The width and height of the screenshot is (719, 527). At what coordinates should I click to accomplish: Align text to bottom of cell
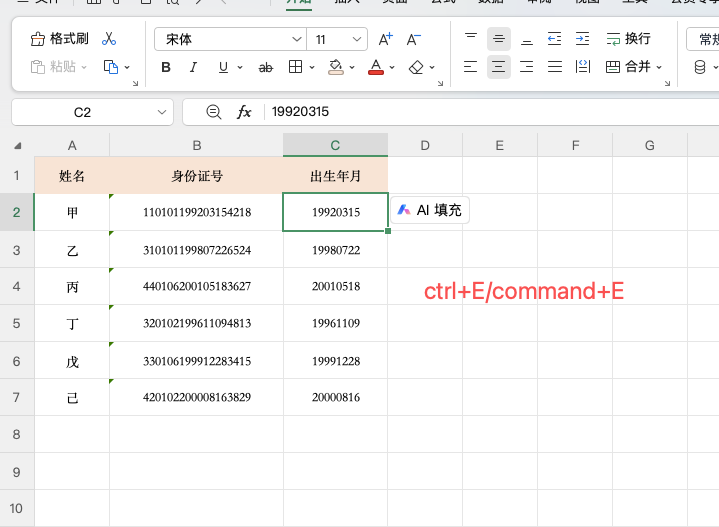527,39
